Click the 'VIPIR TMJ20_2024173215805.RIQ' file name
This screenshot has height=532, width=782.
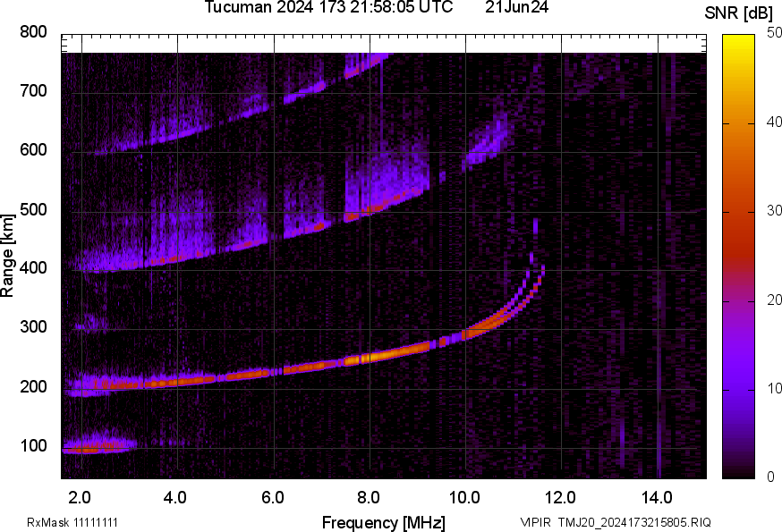(x=616, y=522)
